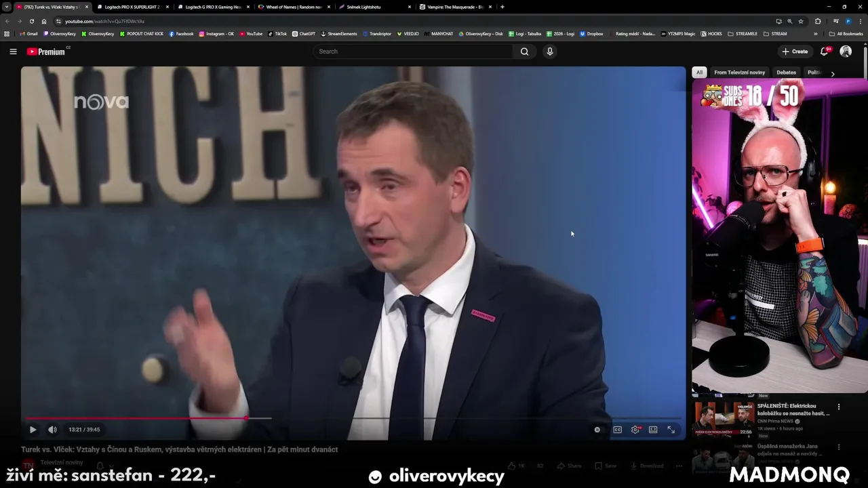Close the Turek vs. Vlček YouTube tab

click(87, 7)
